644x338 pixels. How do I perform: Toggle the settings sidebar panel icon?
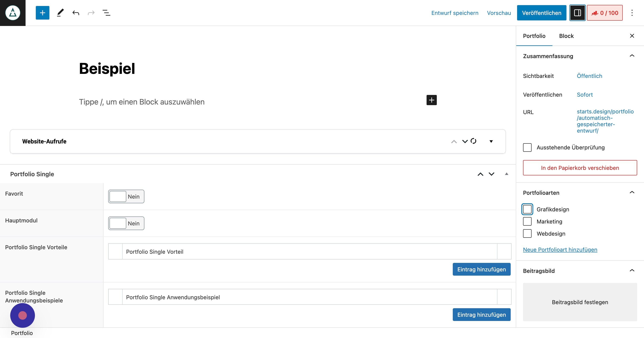click(577, 13)
